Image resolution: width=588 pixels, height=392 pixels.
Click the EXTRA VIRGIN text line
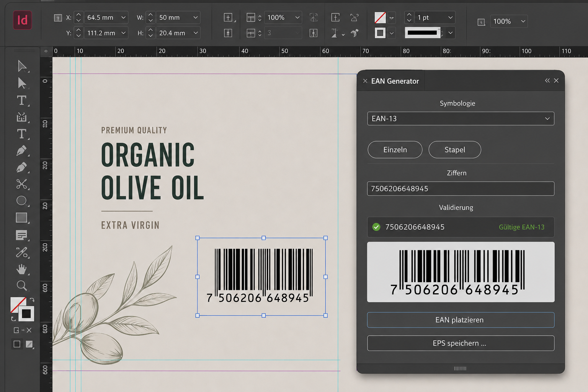coord(130,225)
